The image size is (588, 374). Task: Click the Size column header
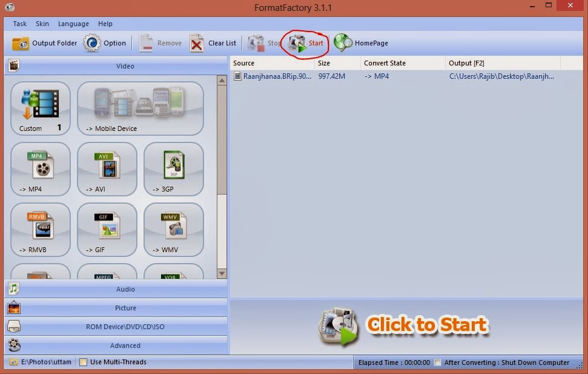tap(337, 63)
